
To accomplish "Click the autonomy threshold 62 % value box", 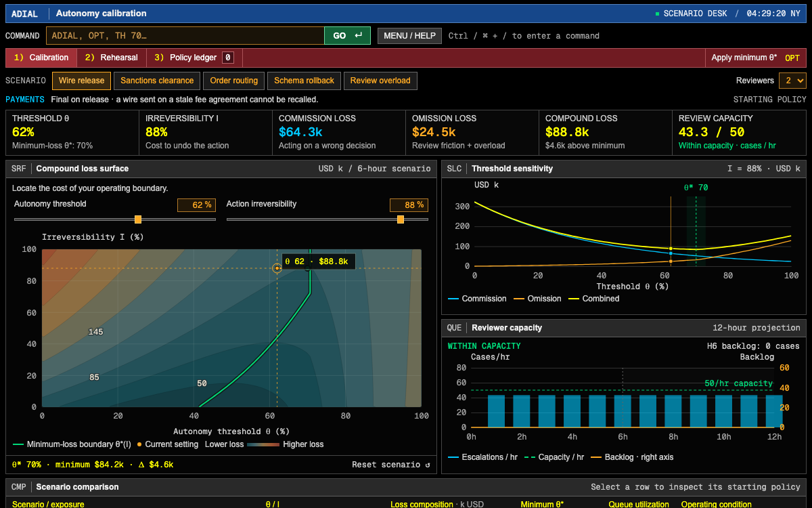I will (196, 205).
